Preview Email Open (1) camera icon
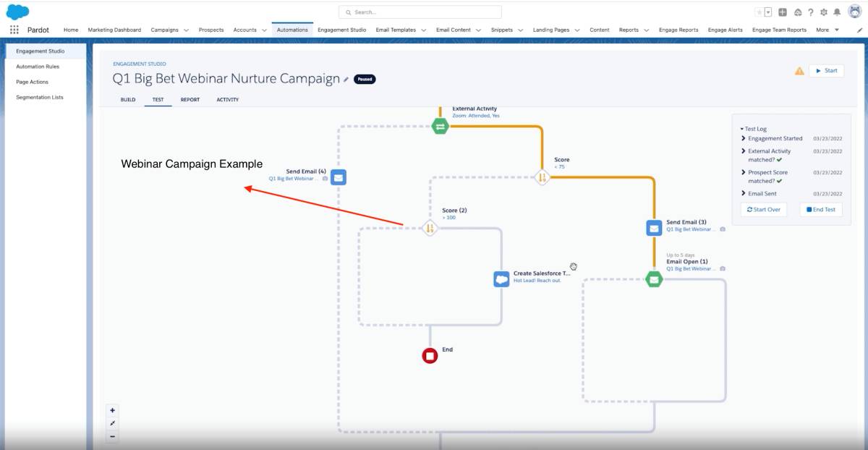 click(x=723, y=268)
